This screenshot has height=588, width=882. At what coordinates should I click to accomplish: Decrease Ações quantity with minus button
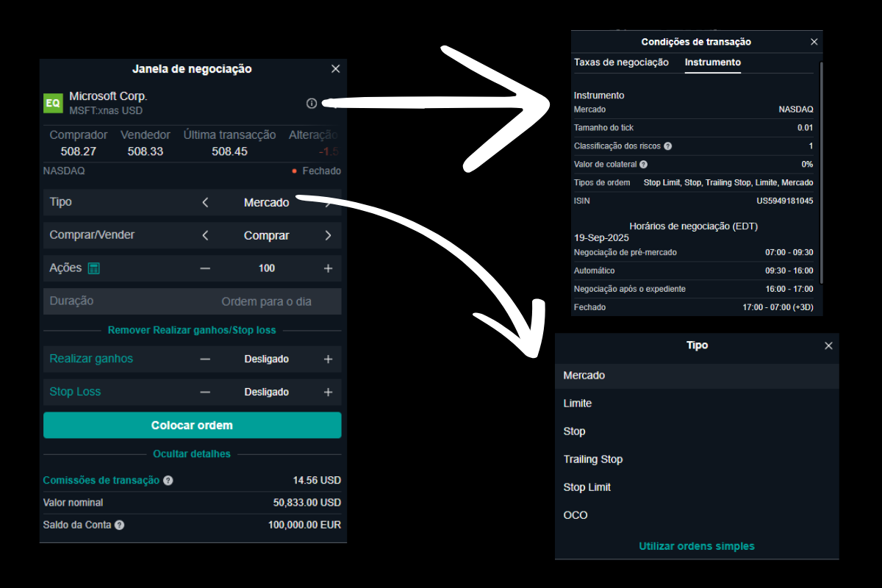tap(205, 268)
